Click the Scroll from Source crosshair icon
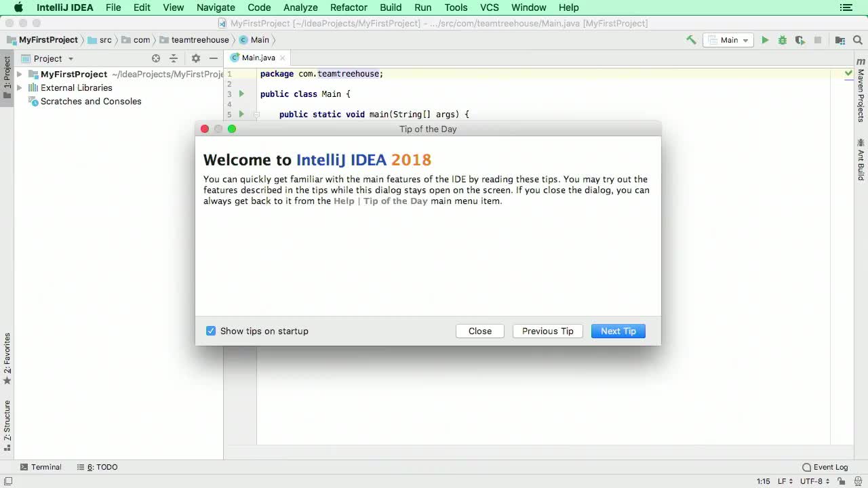This screenshot has width=868, height=488. coord(156,58)
